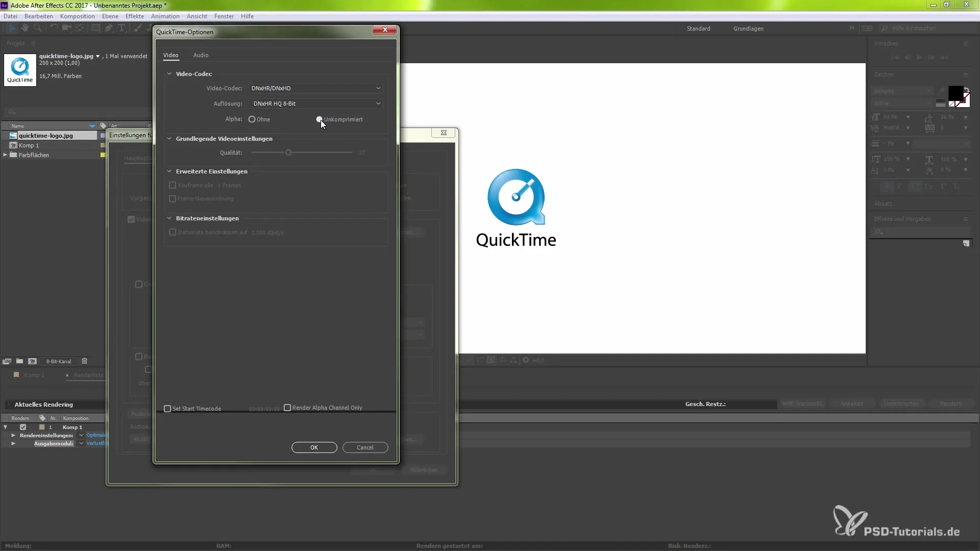Select the Zoom magnifier tool

click(x=37, y=28)
